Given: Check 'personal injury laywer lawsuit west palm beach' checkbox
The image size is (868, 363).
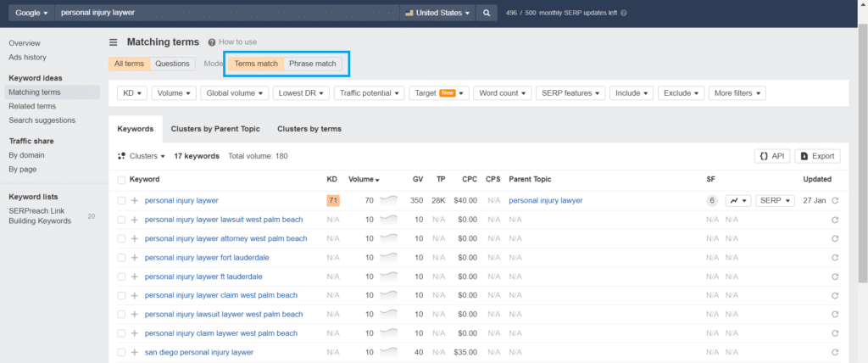Looking at the screenshot, I should click(121, 220).
